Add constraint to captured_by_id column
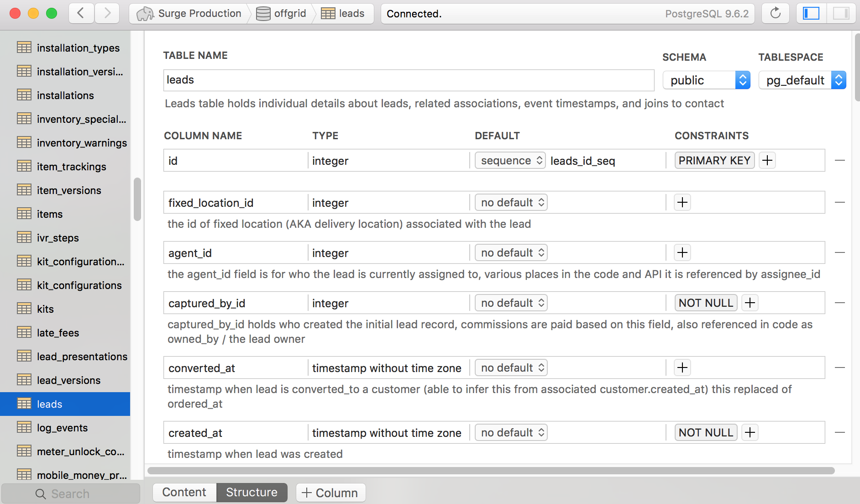 [750, 303]
